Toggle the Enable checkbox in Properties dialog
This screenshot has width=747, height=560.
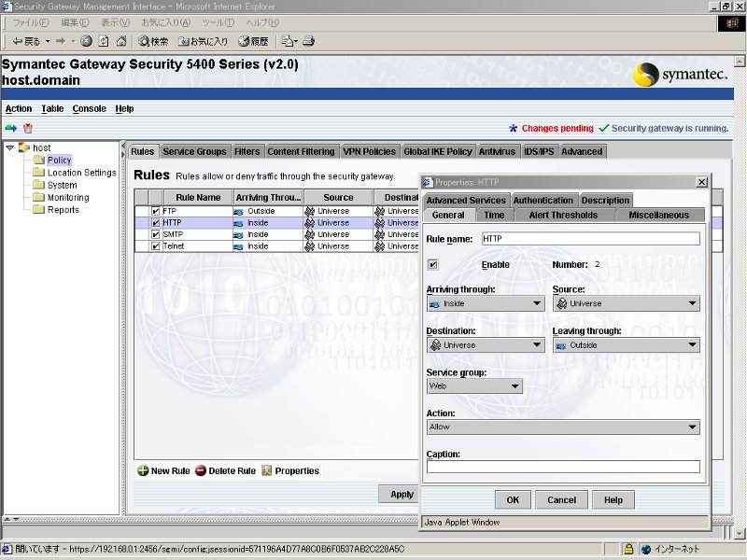tap(433, 264)
